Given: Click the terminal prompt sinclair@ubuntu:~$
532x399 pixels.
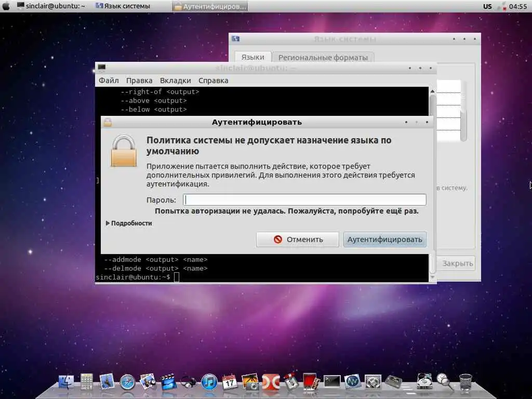Looking at the screenshot, I should coord(133,277).
